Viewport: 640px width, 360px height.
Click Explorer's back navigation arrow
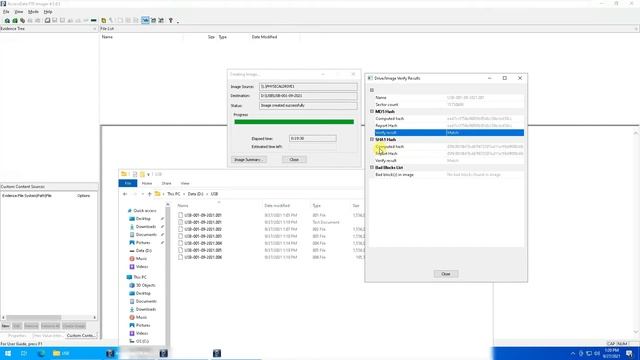click(x=125, y=194)
